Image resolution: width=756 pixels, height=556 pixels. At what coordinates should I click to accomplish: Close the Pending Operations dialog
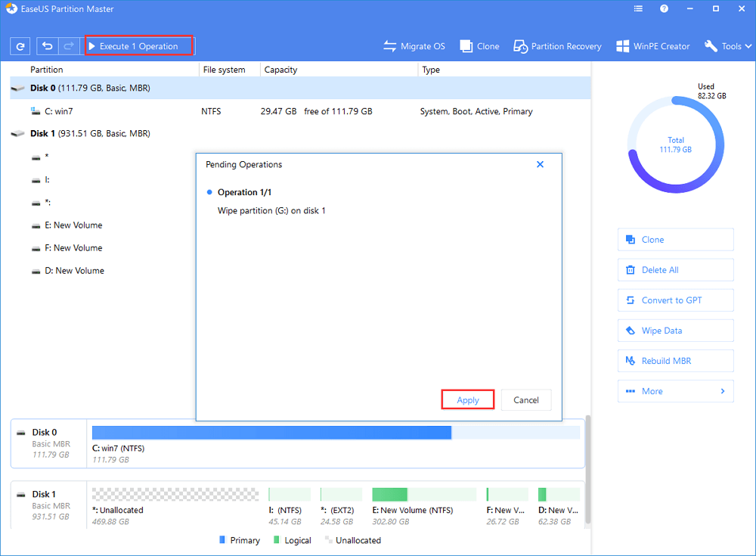(x=540, y=165)
